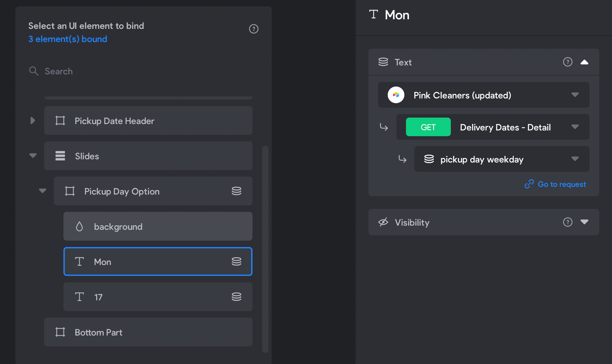Select the Mon text element row
This screenshot has width=612, height=364.
(x=158, y=261)
